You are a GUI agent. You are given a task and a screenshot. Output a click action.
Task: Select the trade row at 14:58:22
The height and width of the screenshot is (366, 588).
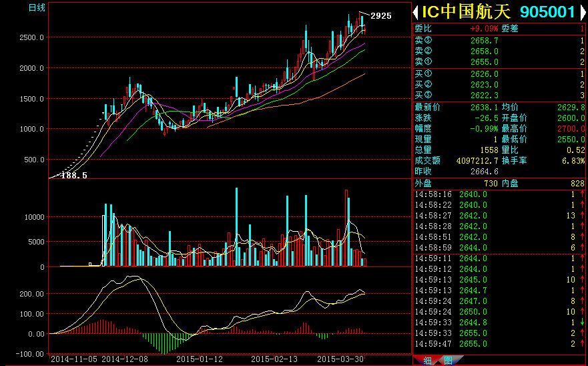click(499, 205)
